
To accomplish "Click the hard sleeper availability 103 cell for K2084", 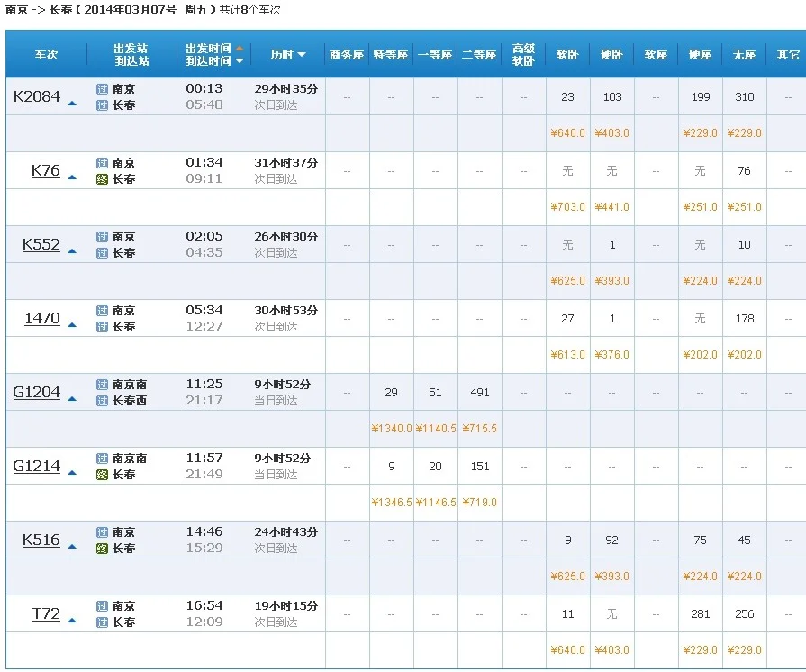I will click(x=611, y=96).
